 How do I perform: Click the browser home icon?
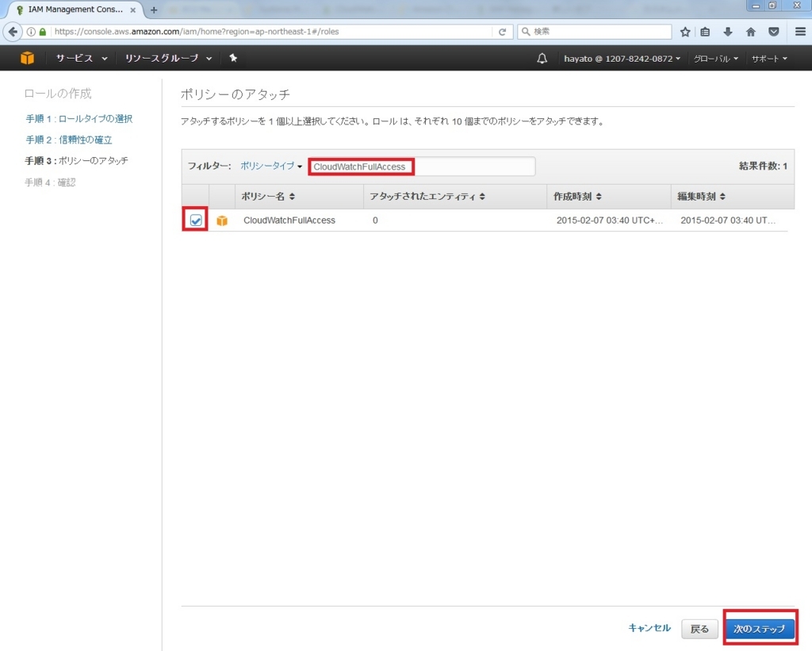click(x=751, y=32)
